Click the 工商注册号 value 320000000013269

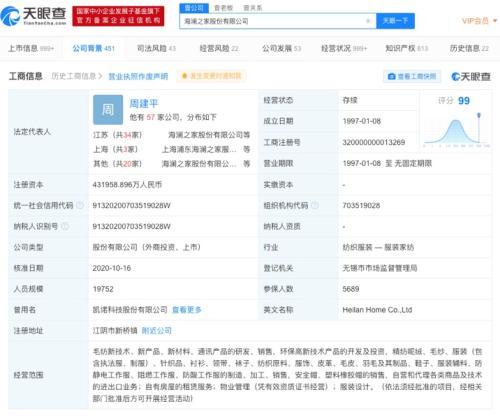[x=374, y=142]
